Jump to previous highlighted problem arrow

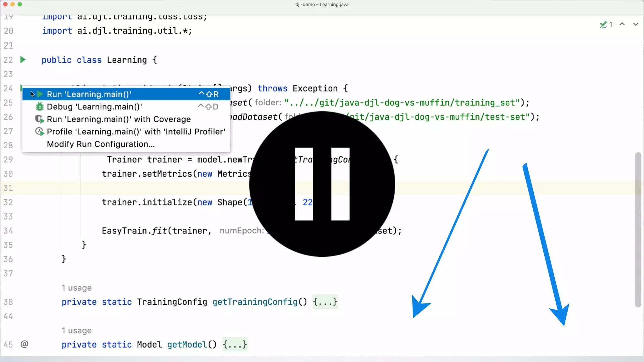[x=622, y=24]
